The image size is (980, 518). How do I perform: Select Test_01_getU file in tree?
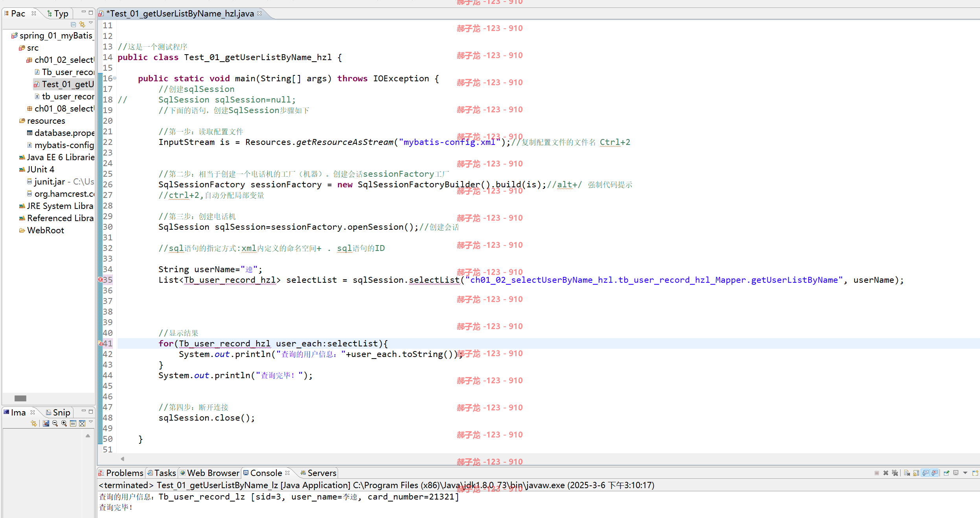64,84
